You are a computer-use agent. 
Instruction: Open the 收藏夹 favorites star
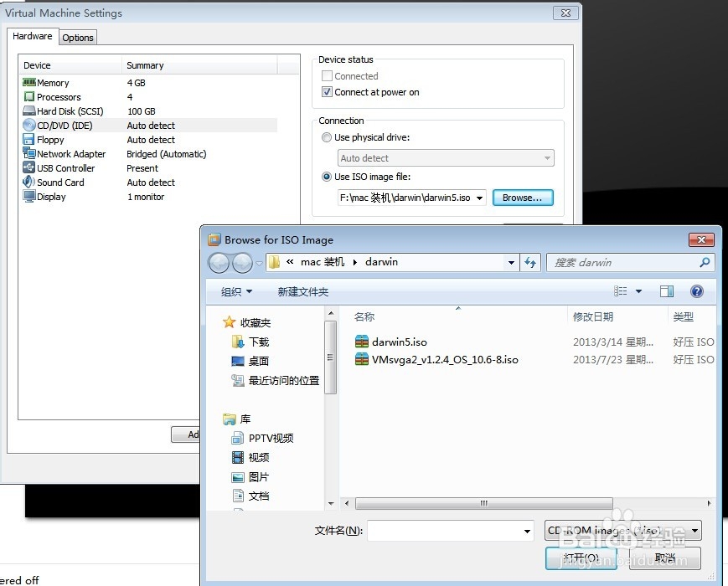229,322
